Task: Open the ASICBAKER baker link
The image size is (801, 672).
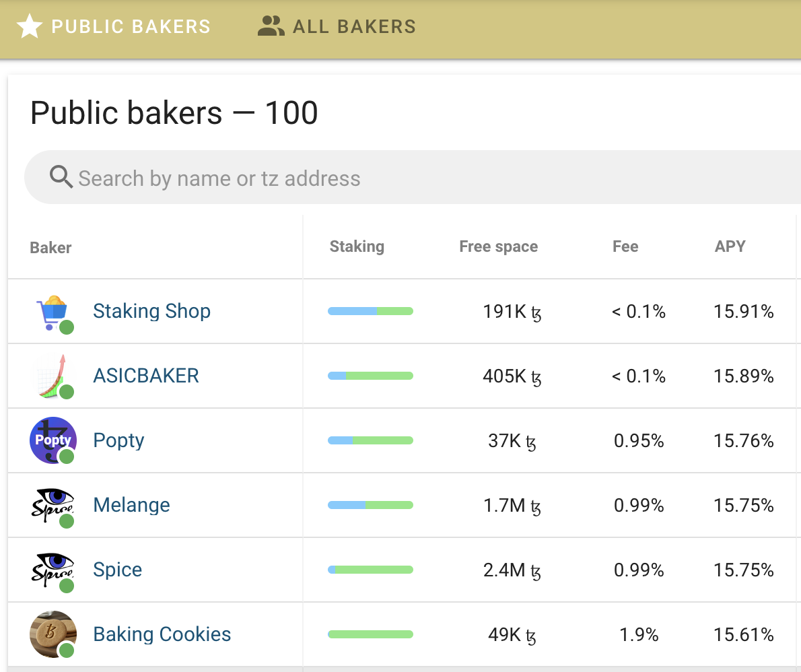Action: pos(146,376)
